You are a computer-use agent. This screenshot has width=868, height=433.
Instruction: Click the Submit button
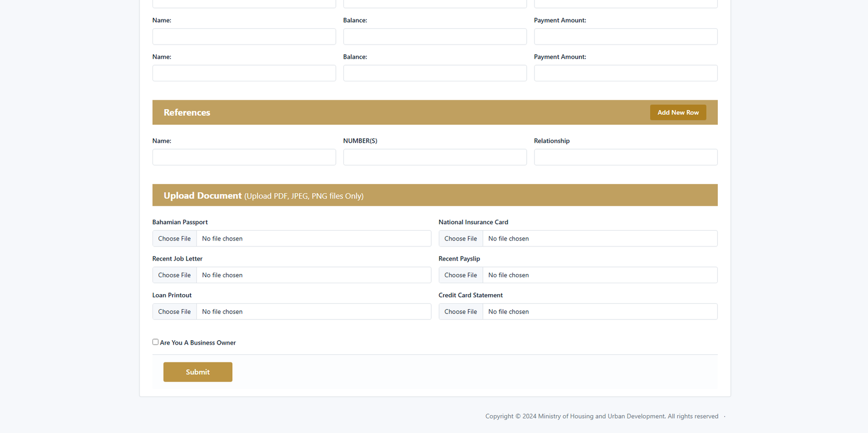click(197, 372)
